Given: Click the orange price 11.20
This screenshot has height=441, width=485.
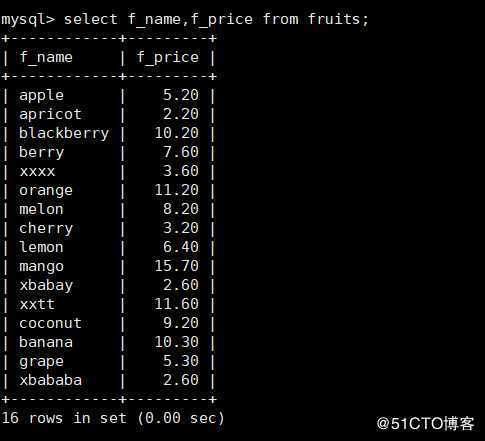Looking at the screenshot, I should pos(177,190).
